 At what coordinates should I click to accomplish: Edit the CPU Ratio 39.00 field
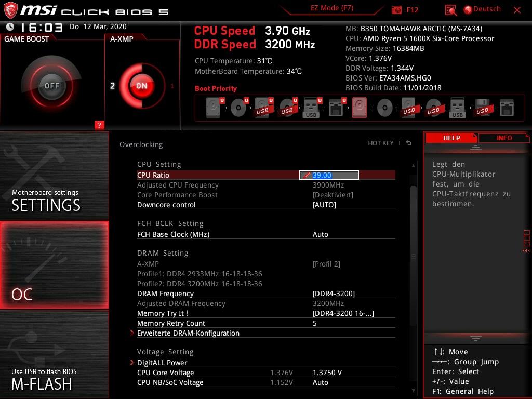point(329,175)
